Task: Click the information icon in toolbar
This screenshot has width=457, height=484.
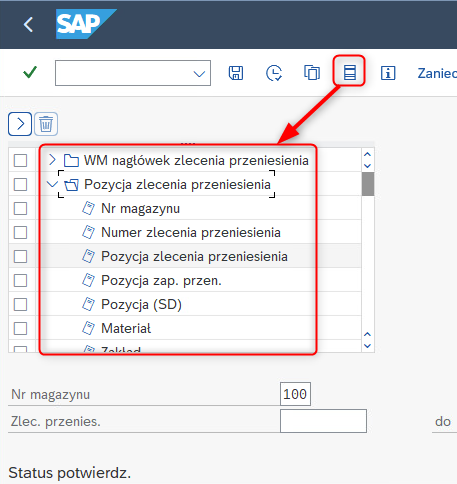Action: click(x=388, y=73)
